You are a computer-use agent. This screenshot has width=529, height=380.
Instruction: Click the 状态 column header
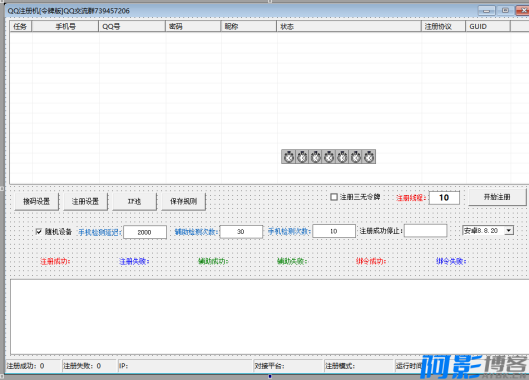(x=349, y=26)
